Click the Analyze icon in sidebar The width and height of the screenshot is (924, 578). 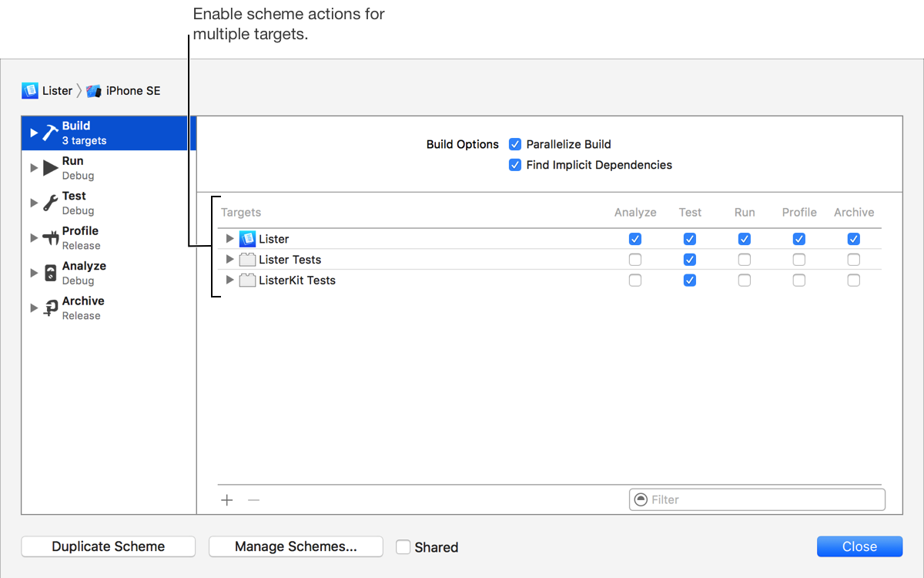(50, 273)
